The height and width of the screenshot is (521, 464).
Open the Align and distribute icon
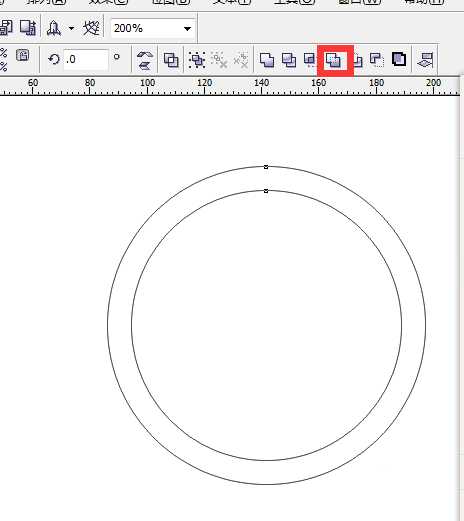click(x=426, y=60)
